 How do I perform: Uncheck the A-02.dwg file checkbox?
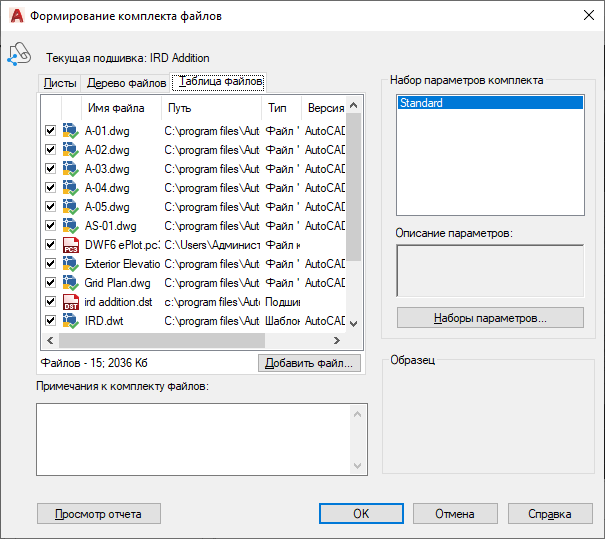50,150
